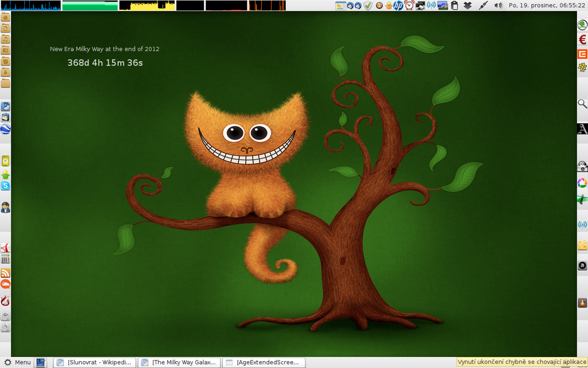Click the wireless signal icon in top tray
Image resolution: width=588 pixels, height=368 pixels.
(x=431, y=5)
